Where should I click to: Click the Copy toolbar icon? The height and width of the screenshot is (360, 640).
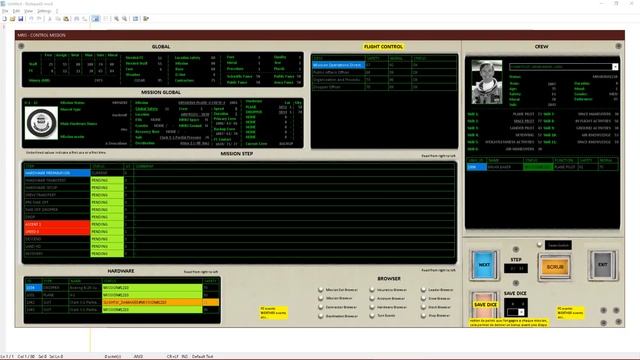click(58, 19)
